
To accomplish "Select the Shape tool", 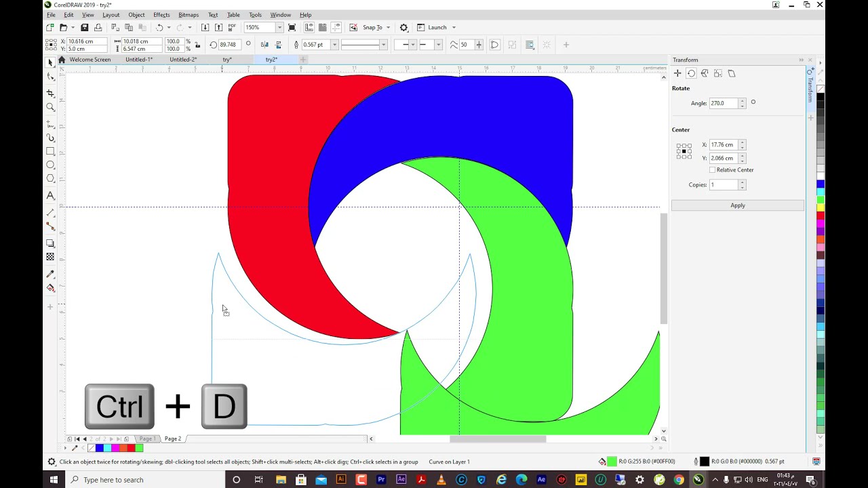I will tap(50, 77).
